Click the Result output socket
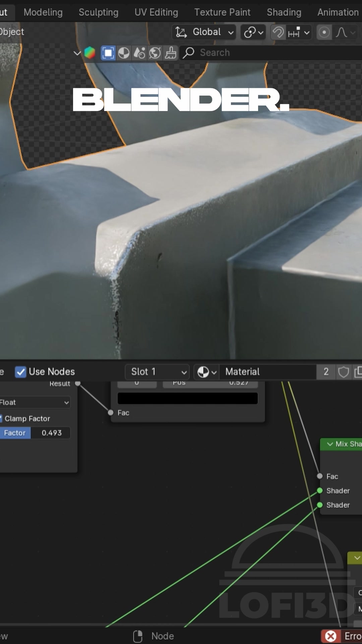This screenshot has width=362, height=644. coord(78,383)
